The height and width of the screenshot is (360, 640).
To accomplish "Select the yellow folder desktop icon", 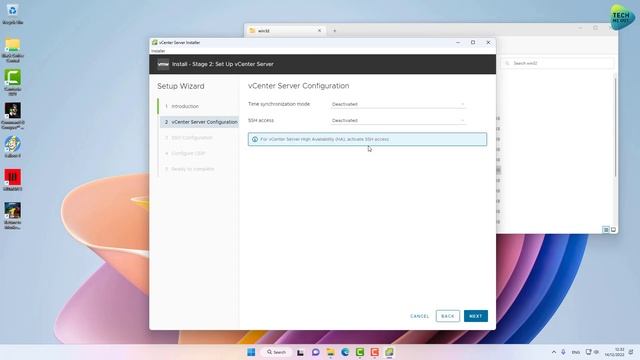I will point(13,50).
